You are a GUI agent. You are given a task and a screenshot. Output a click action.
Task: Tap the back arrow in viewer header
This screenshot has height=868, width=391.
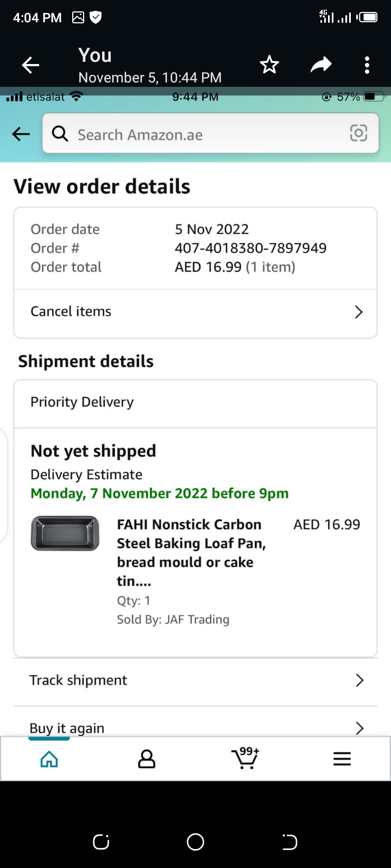[x=30, y=66]
